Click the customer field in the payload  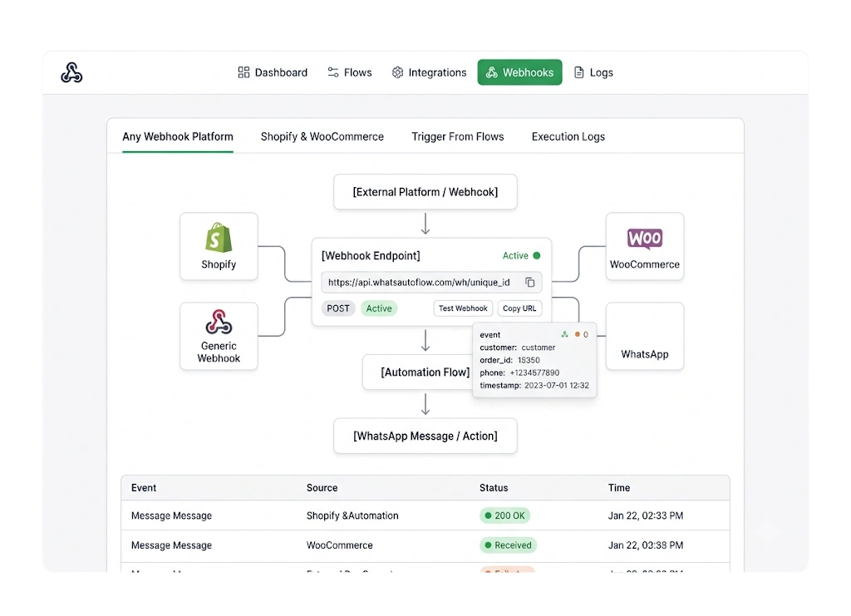tap(517, 347)
